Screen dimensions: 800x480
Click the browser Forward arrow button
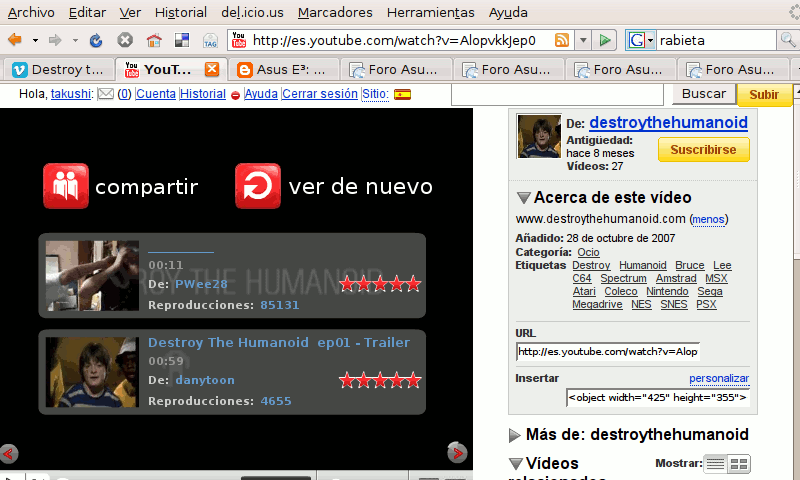pyautogui.click(x=55, y=40)
